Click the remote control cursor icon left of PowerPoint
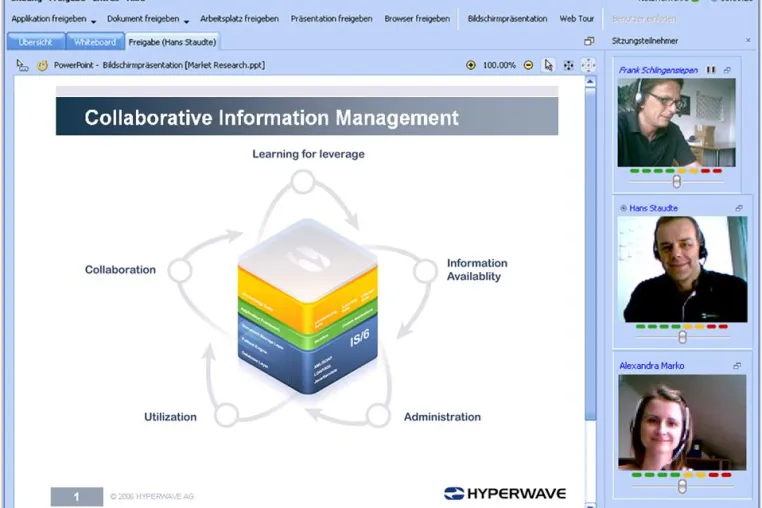Viewport: 762px width, 508px height. tap(22, 65)
